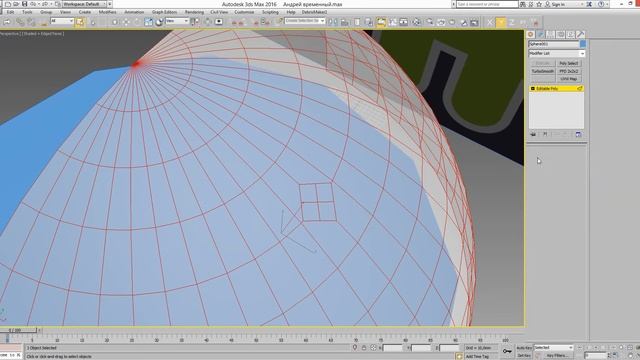Click the help question-mark icon in title bar
This screenshot has height=360, width=640.
(x=601, y=4)
